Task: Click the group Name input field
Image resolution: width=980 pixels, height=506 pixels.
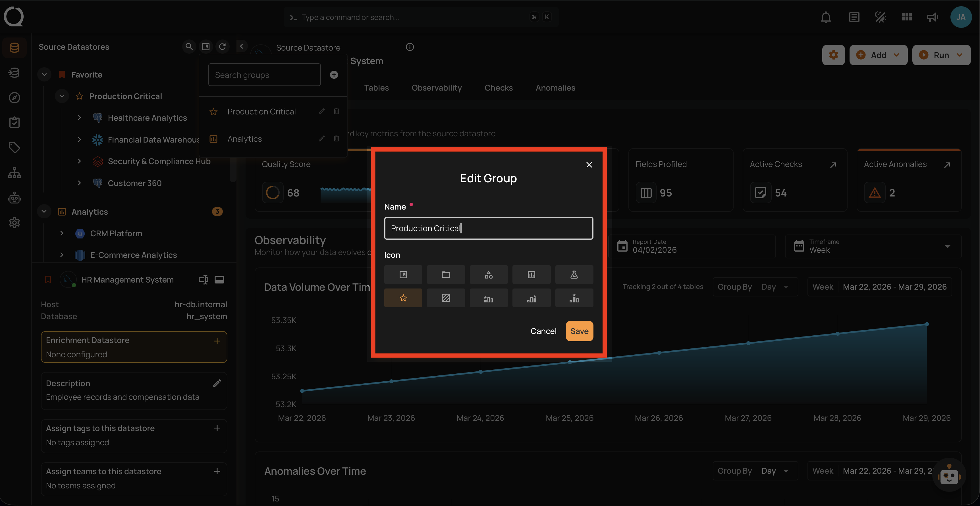Action: (x=488, y=228)
